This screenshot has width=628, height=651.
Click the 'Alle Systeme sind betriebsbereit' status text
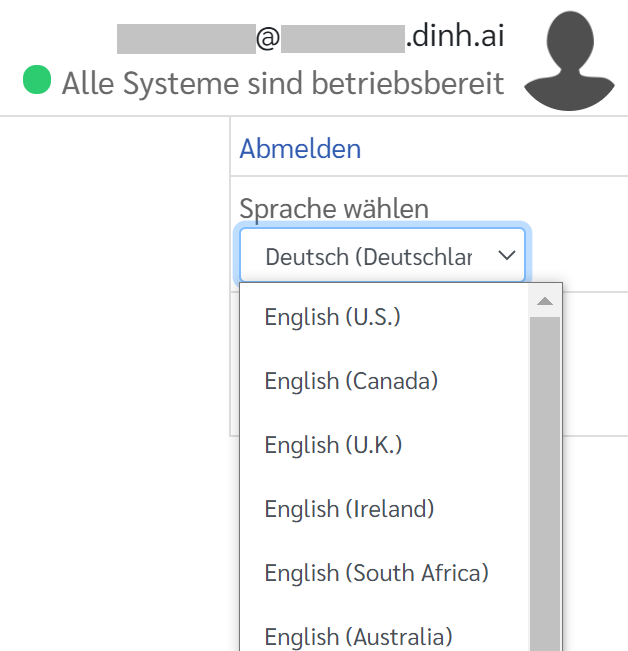point(283,83)
